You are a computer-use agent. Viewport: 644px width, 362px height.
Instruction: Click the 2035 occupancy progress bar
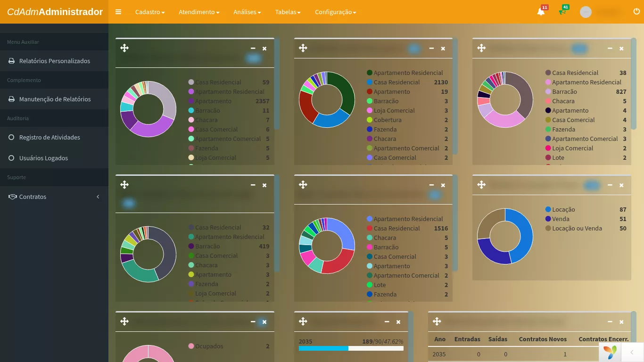[x=351, y=348]
